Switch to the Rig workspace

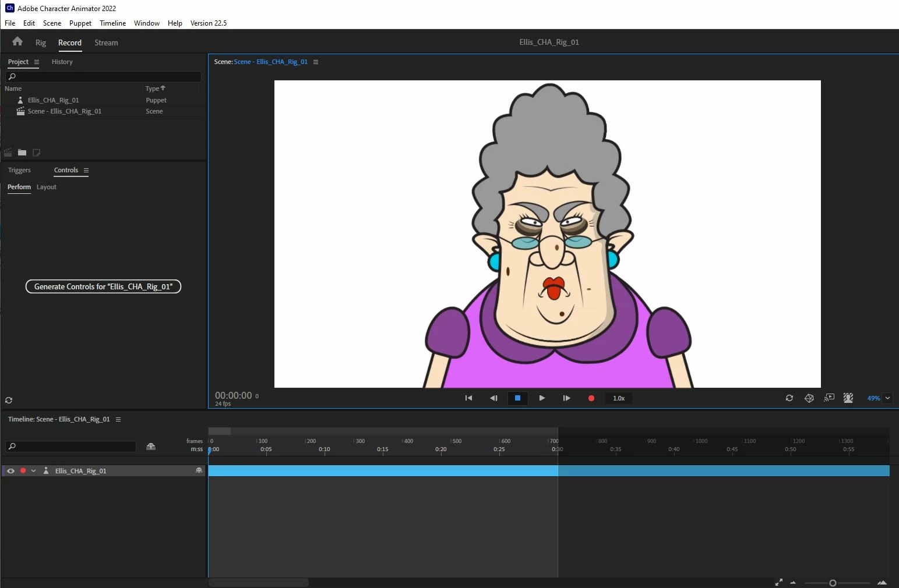(x=41, y=42)
